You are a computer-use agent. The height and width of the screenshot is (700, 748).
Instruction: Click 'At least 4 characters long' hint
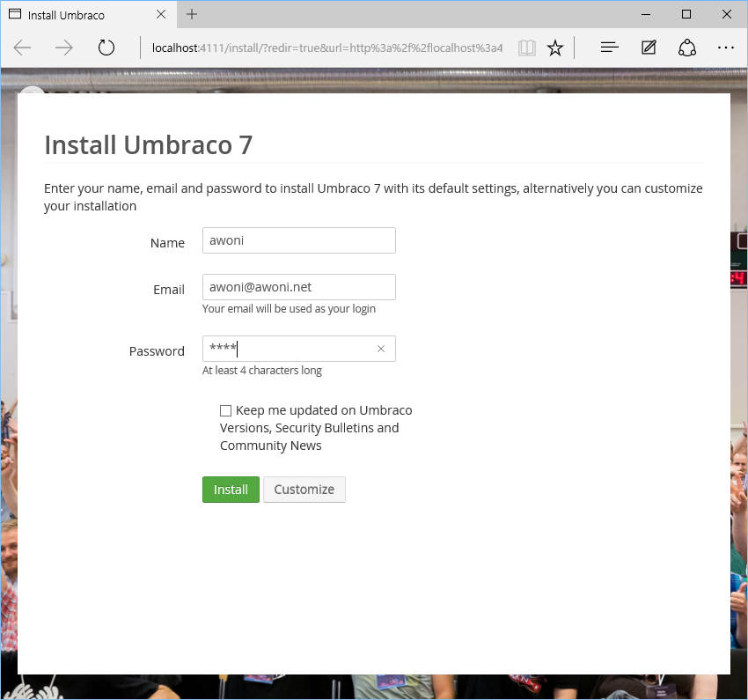point(262,371)
